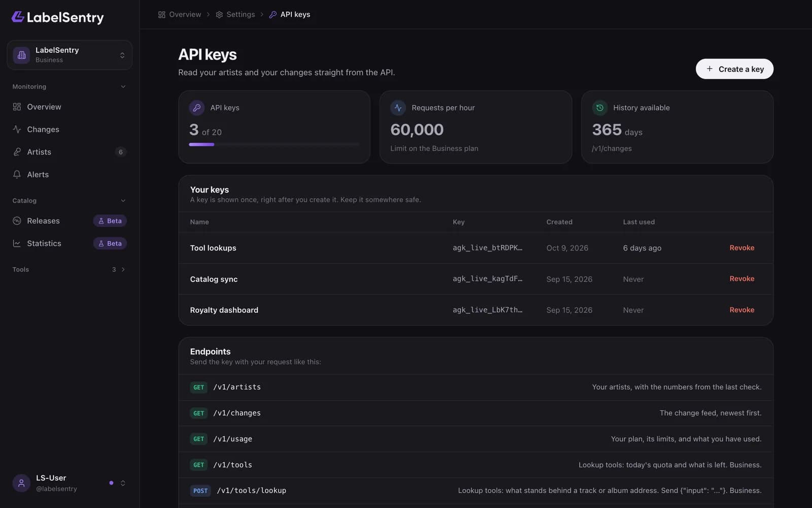Click the /v1/artists endpoint text
Image resolution: width=812 pixels, height=508 pixels.
point(237,387)
